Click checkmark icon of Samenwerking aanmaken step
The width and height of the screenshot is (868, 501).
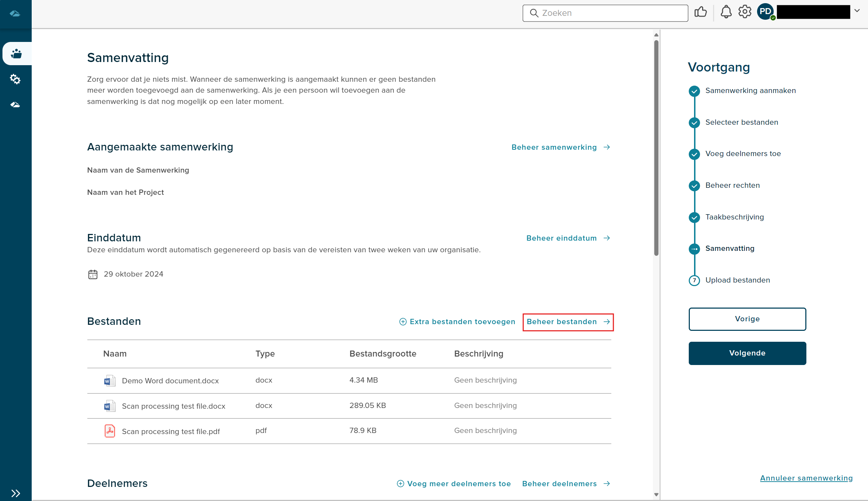(x=694, y=91)
